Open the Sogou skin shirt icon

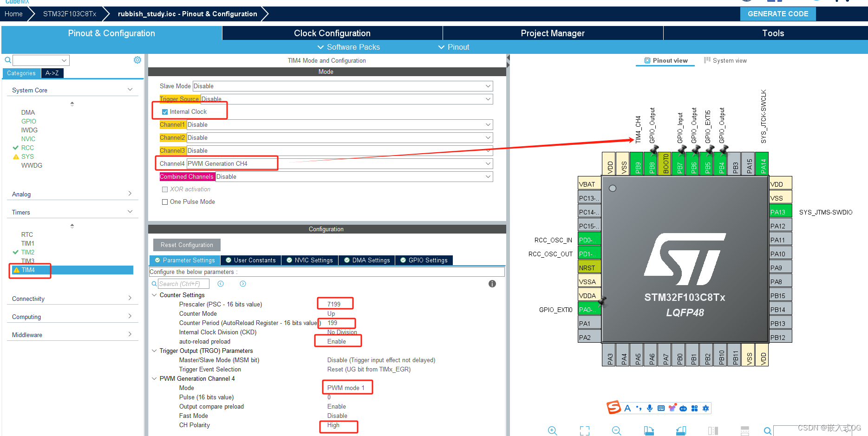672,408
